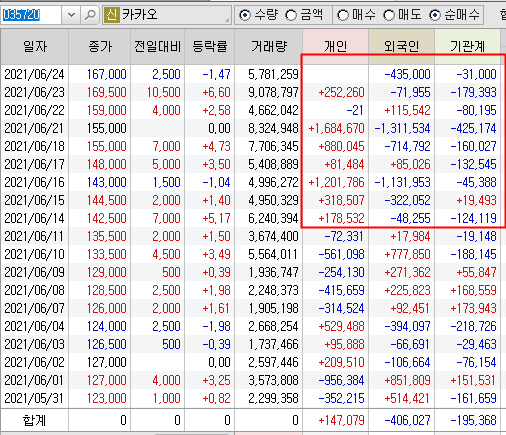Select the date cell 2021/06/03
Screen dimensions: 506x435
coord(34,344)
